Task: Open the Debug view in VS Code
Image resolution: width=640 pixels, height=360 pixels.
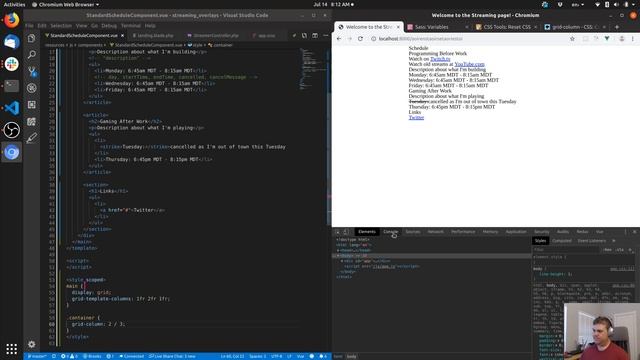Action: point(31,88)
